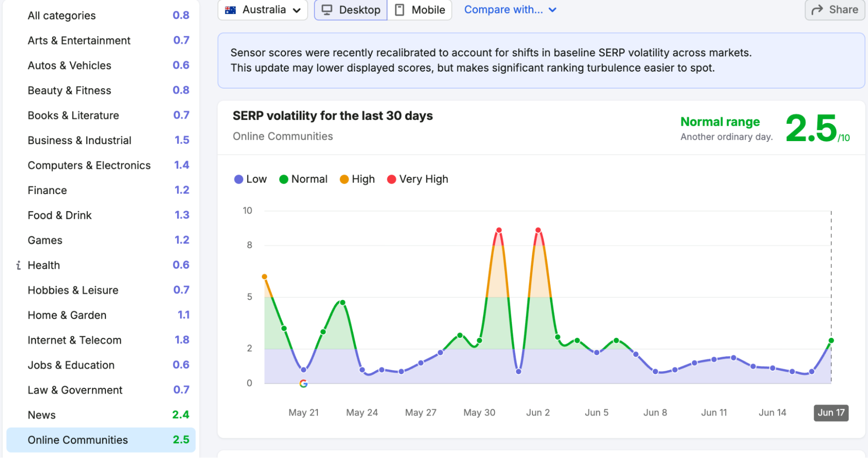
Task: Toggle the High orange legend dot
Action: 344,179
